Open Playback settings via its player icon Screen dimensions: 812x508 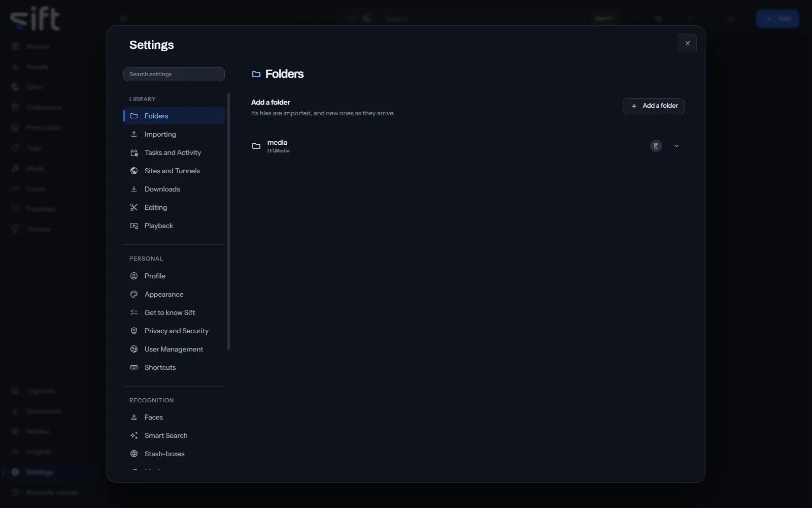click(x=134, y=226)
